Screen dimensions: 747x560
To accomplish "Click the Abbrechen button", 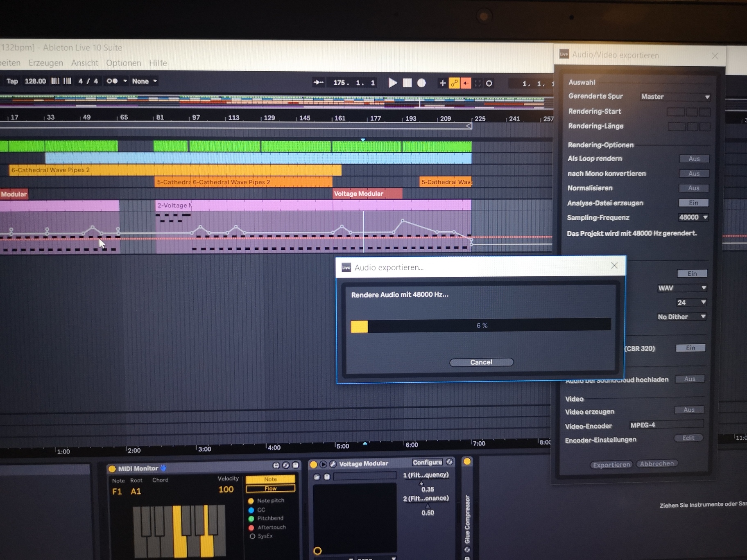I will pos(657,463).
